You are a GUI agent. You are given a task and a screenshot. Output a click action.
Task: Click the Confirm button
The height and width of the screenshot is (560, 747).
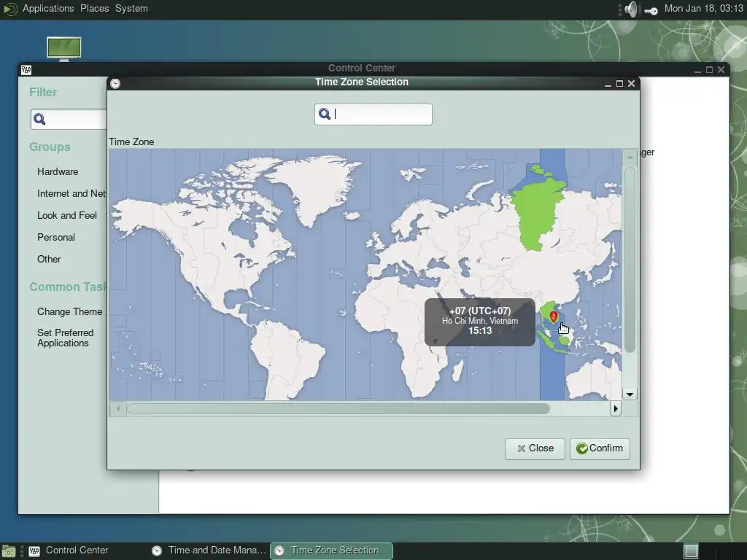(600, 448)
